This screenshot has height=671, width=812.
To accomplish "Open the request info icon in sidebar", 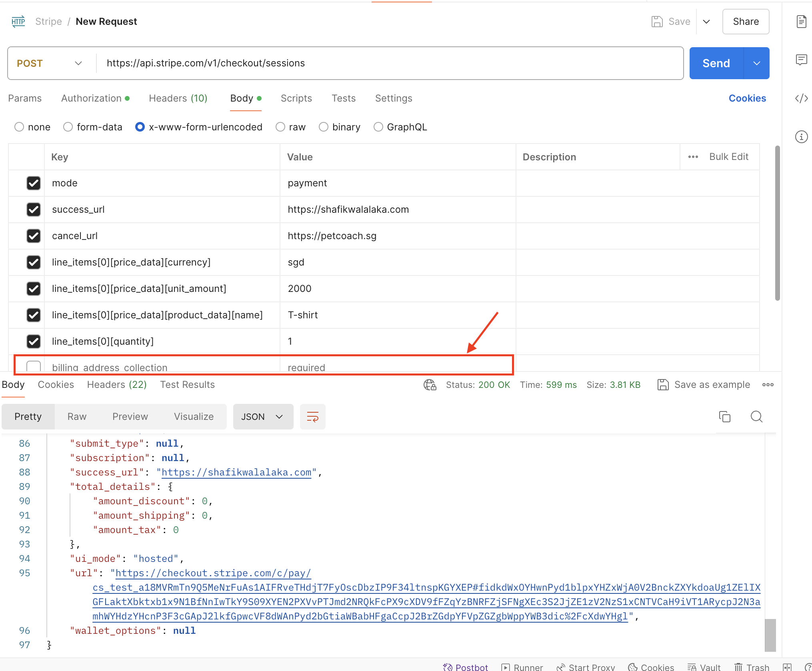I will pyautogui.click(x=801, y=137).
